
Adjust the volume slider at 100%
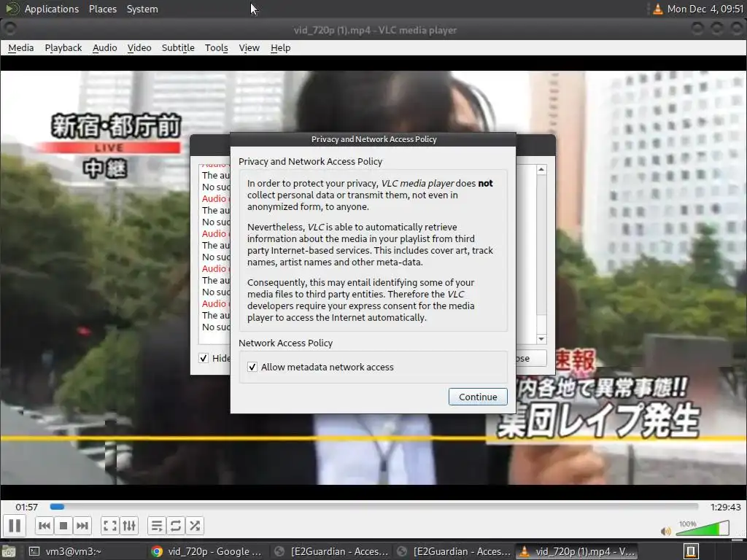coord(703,528)
